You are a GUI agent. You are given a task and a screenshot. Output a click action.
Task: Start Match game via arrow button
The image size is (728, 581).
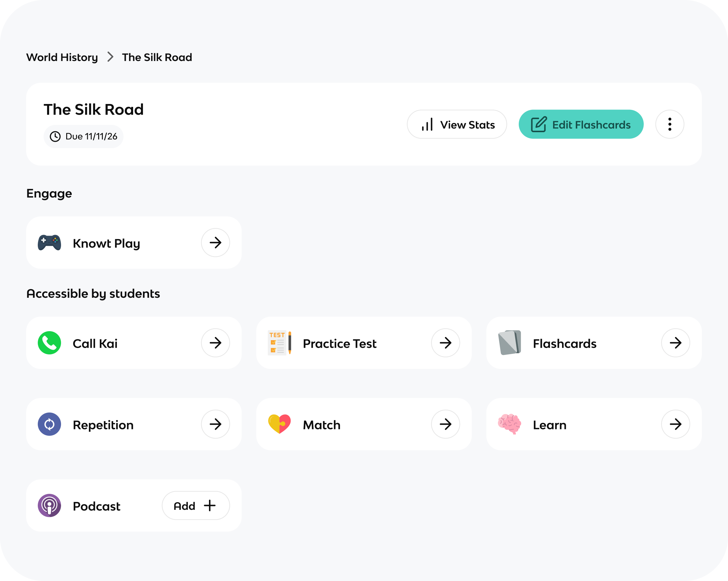(x=446, y=424)
